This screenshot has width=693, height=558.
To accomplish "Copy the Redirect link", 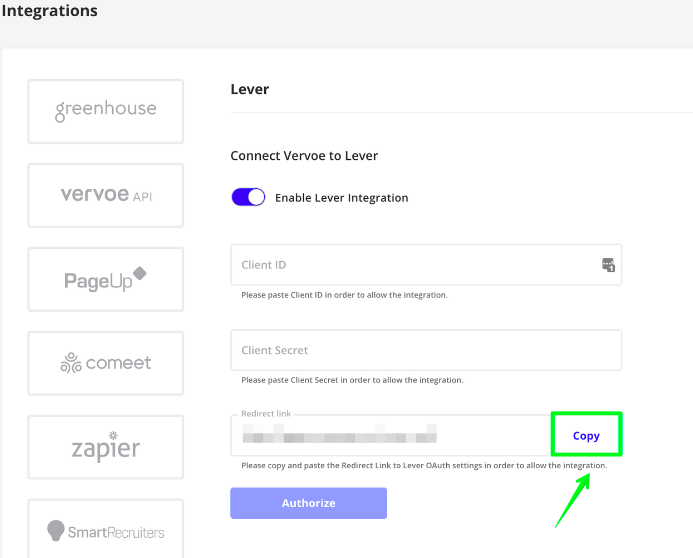I will 586,436.
